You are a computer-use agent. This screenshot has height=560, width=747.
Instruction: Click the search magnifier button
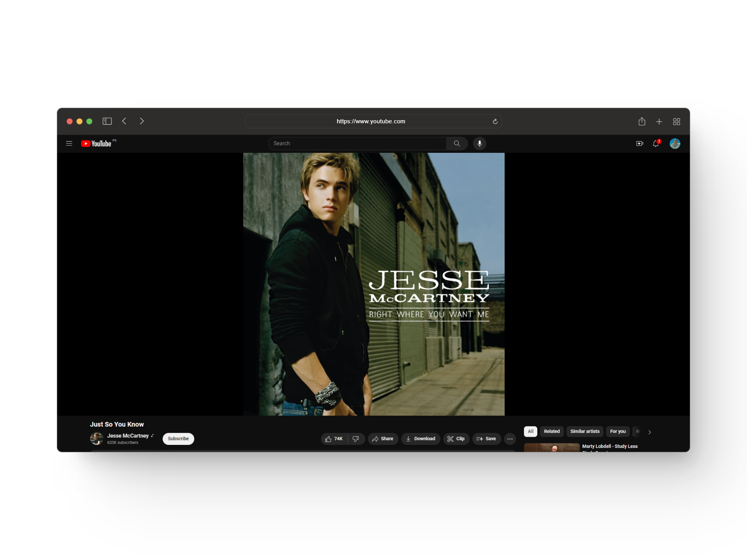(x=457, y=143)
